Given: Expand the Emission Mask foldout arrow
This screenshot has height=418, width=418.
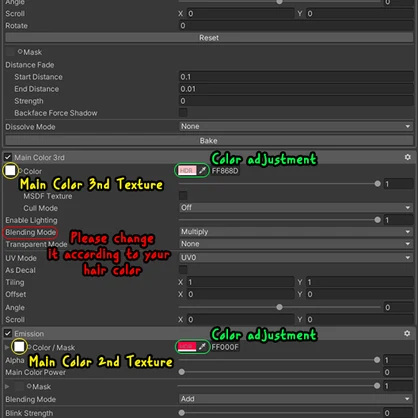Looking at the screenshot, I should click(x=7, y=387).
